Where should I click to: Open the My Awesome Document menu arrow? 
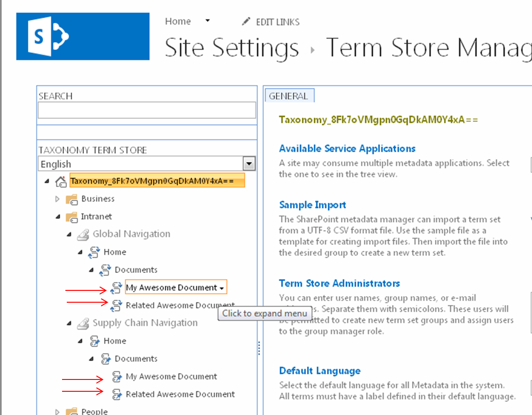(x=222, y=288)
